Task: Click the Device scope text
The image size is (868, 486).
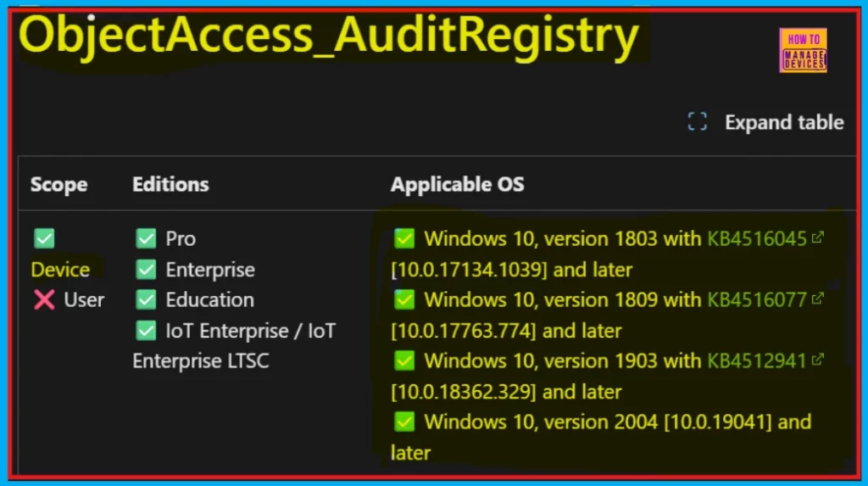Action: [x=60, y=270]
